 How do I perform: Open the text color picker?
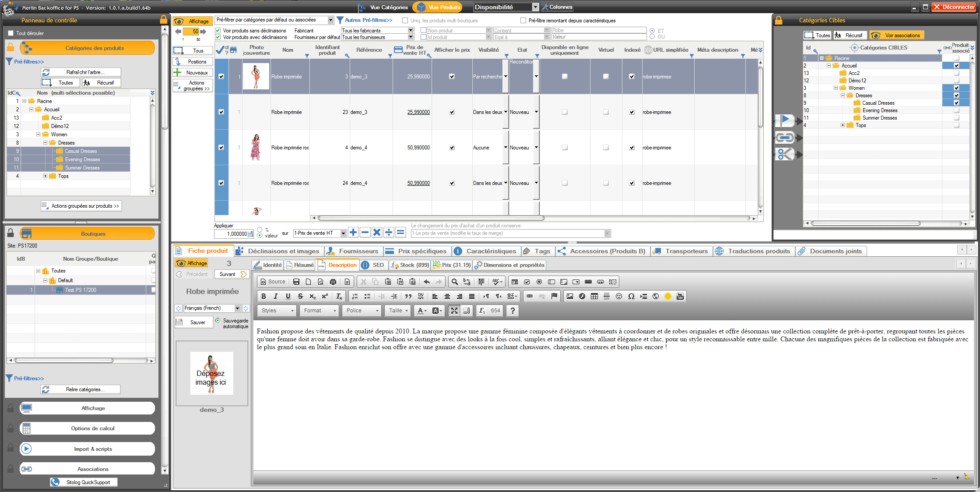click(422, 310)
